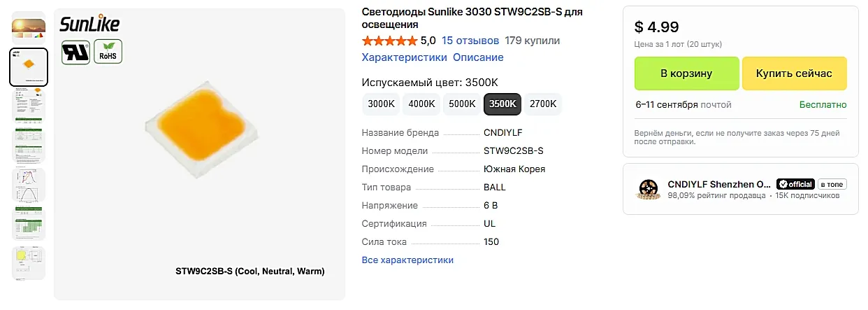Select the 3000K color option

381,104
